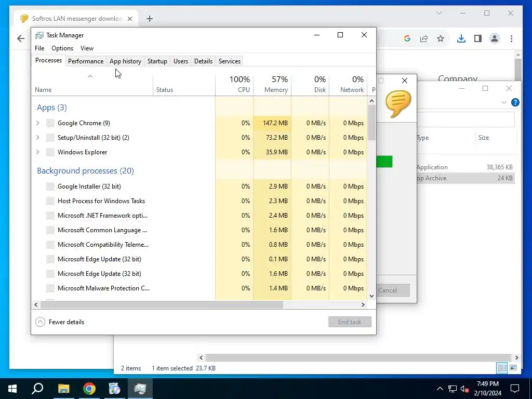
Task: Open the View menu in Task Manager
Action: [x=87, y=48]
